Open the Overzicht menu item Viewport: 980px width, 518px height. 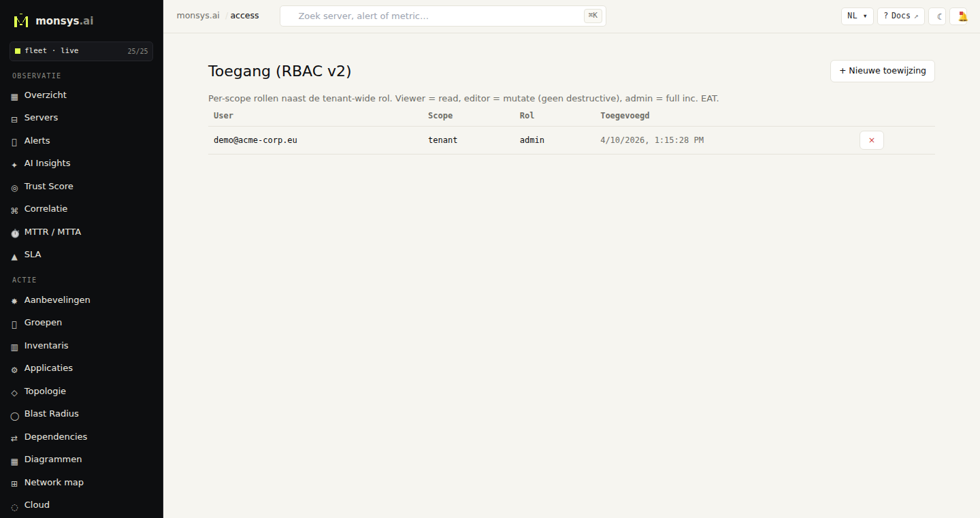coord(82,95)
